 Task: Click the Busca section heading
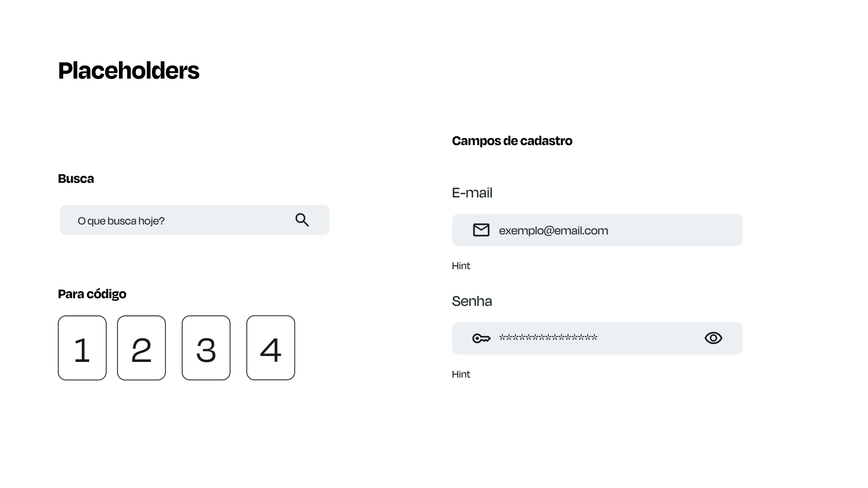(x=76, y=178)
